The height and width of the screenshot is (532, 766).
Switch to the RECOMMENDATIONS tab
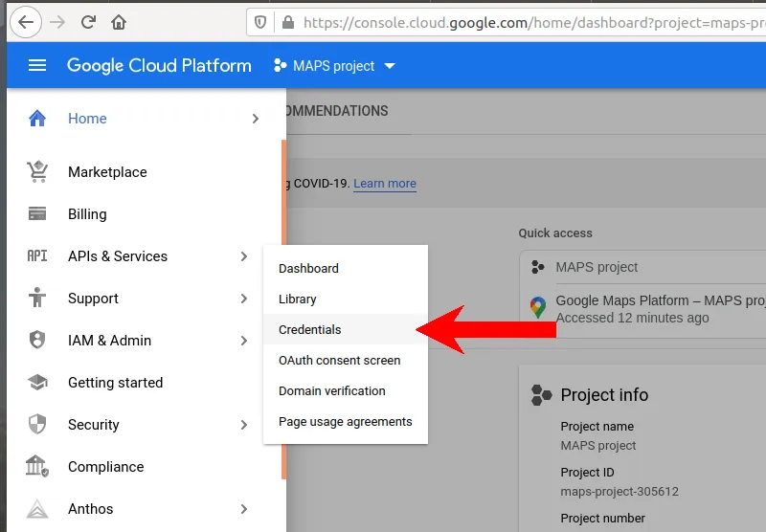pos(337,111)
